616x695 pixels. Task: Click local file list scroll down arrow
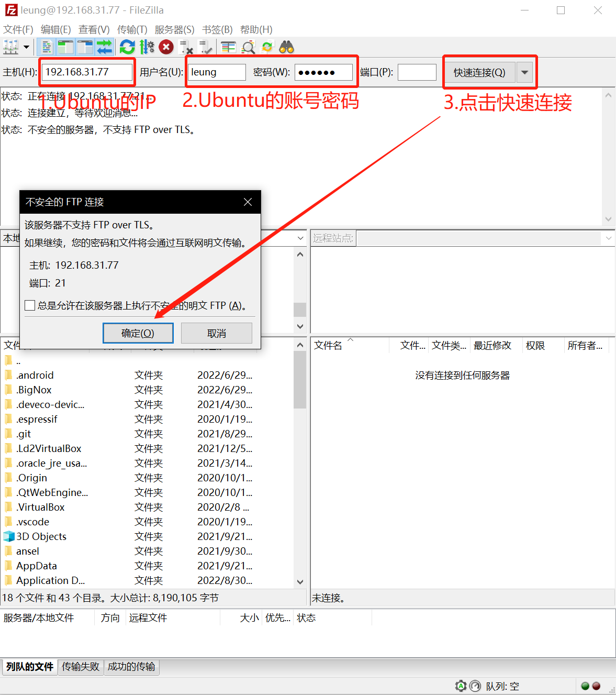coord(300,582)
